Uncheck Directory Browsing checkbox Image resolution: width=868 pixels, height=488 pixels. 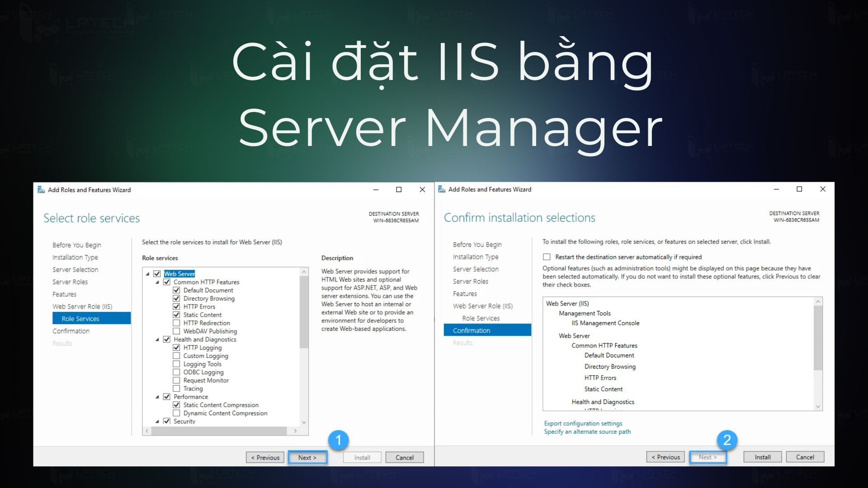[x=177, y=298]
